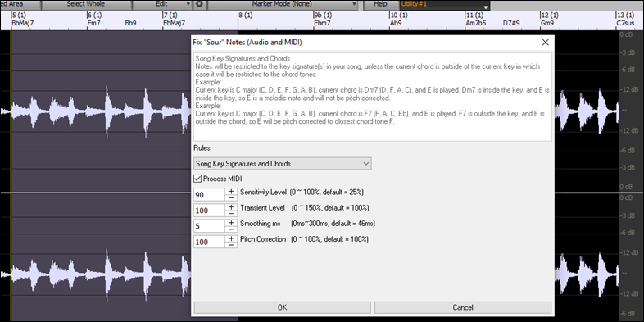Expand the Rules dropdown list
Viewport: 644px width, 322px height.
coord(283,164)
